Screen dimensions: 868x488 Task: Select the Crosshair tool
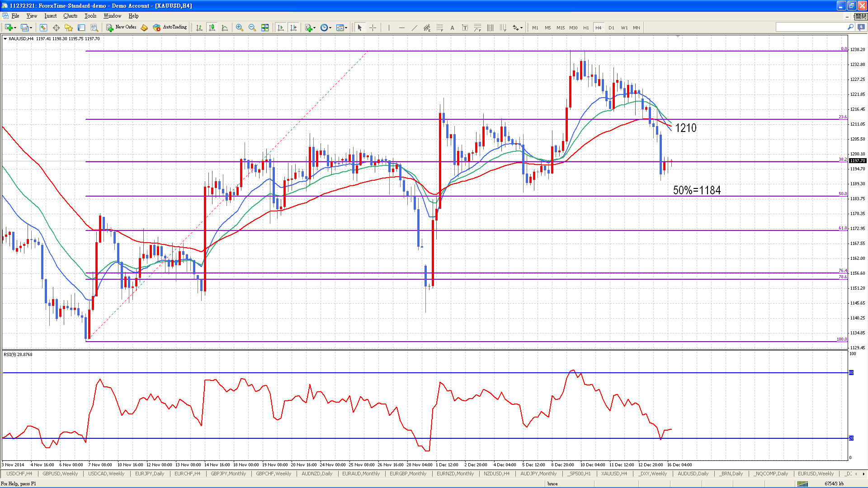pos(373,28)
